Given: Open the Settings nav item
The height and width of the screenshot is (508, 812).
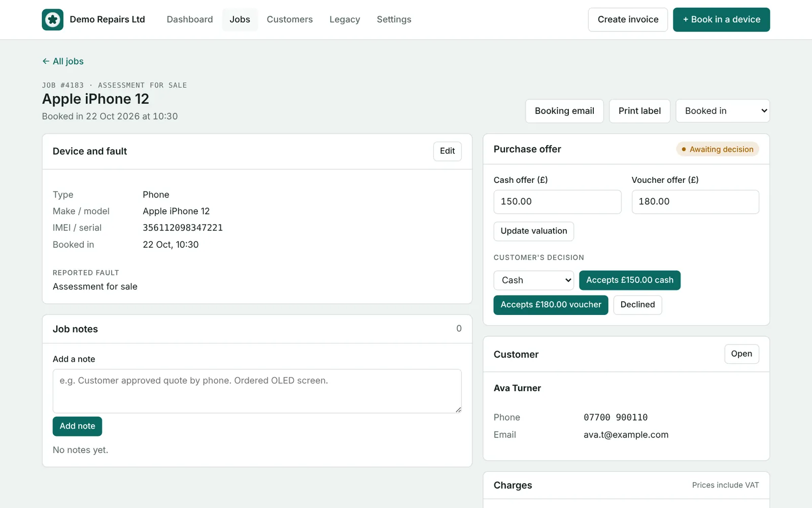Looking at the screenshot, I should pyautogui.click(x=394, y=19).
